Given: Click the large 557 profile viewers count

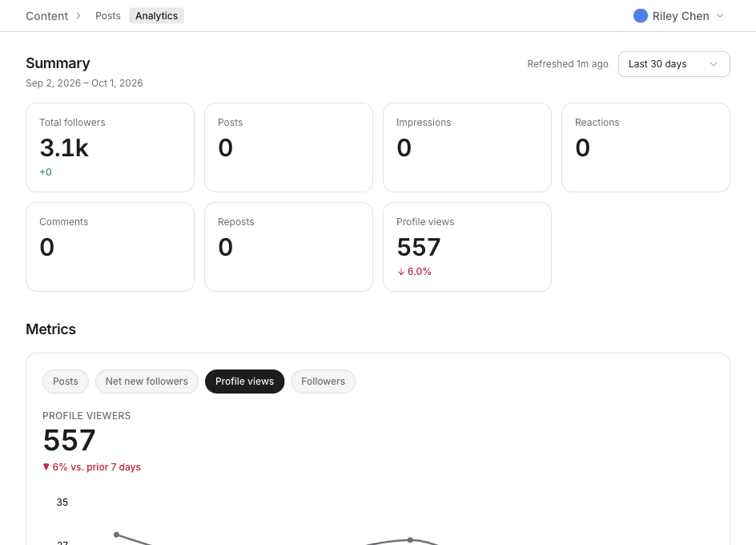Looking at the screenshot, I should 70,440.
